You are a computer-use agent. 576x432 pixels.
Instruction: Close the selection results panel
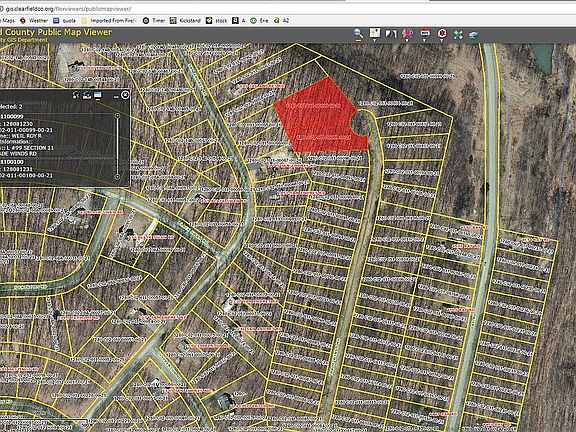pos(125,95)
